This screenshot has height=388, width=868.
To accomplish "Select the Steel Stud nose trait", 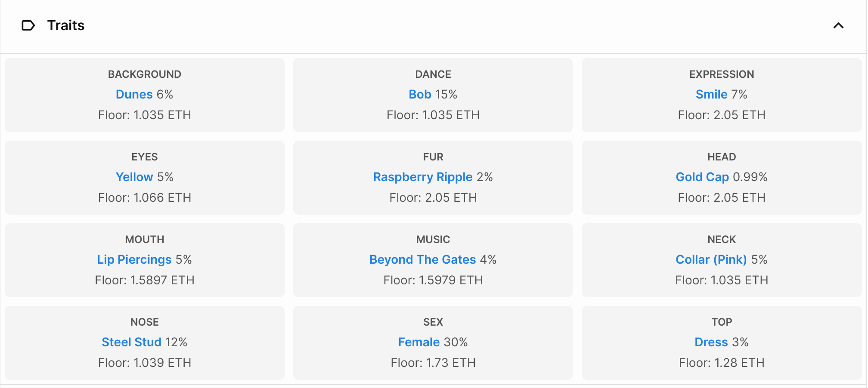I will tap(131, 342).
